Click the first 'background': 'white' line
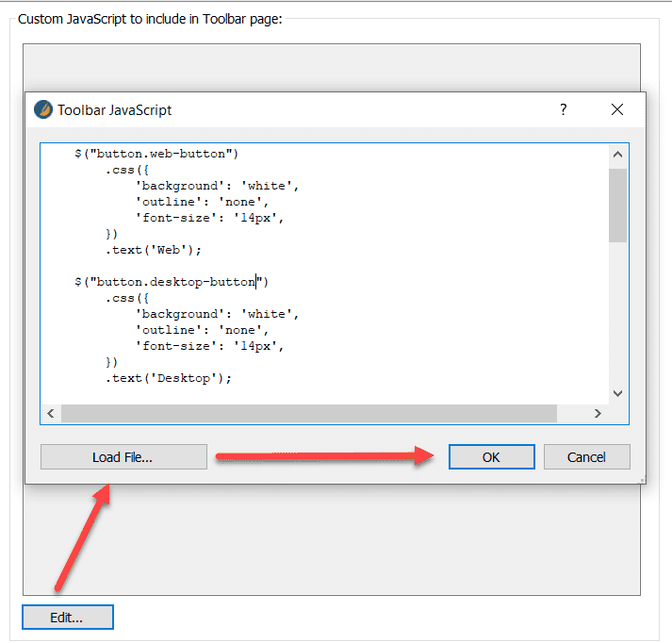Image resolution: width=672 pixels, height=643 pixels. [217, 186]
